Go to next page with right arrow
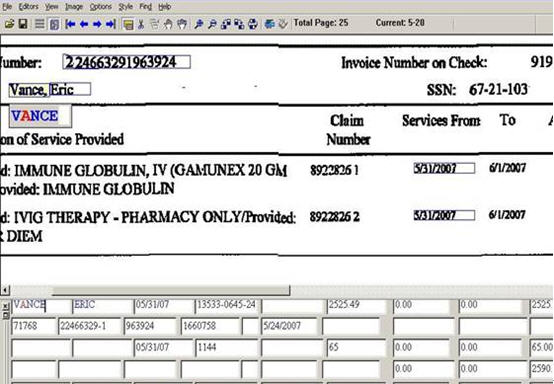Screen dimensions: 554x384 click(x=97, y=24)
